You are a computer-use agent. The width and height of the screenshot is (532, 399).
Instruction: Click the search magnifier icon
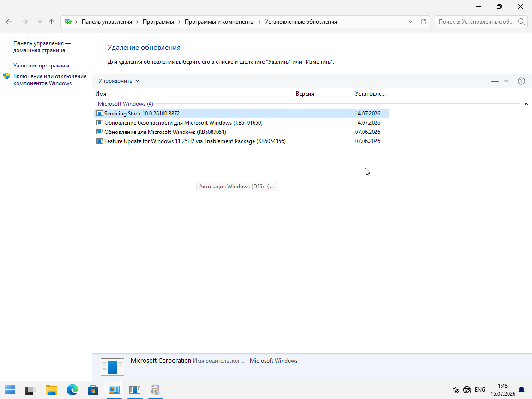(521, 22)
